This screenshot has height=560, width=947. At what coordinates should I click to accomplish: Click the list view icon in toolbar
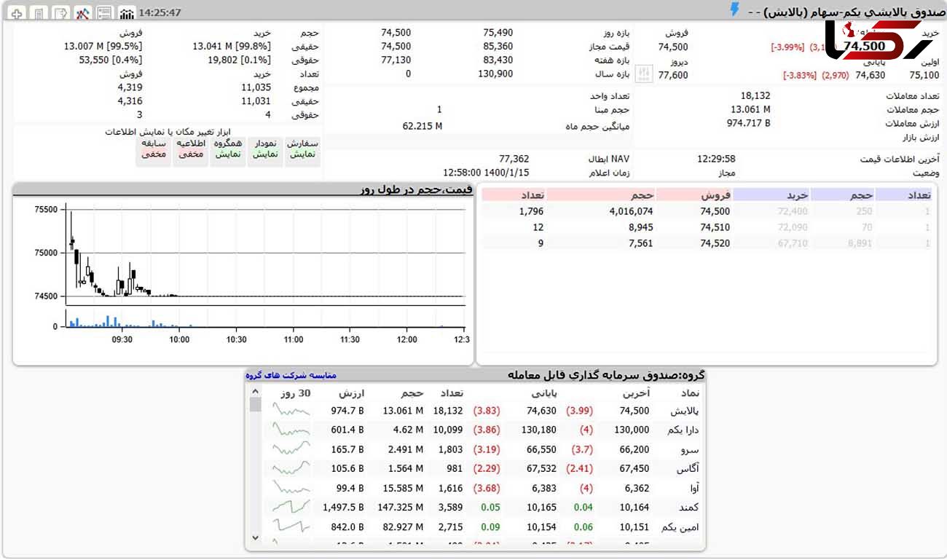pos(105,13)
